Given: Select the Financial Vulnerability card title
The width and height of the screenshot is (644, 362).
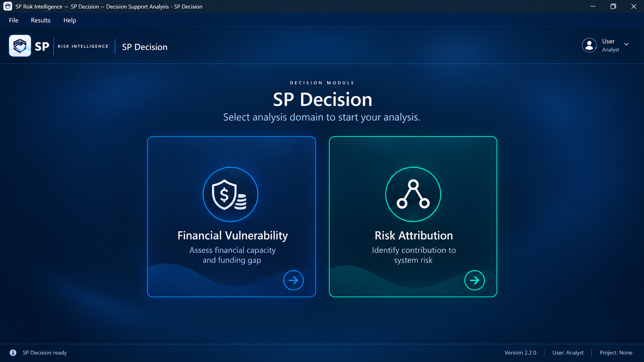Looking at the screenshot, I should pyautogui.click(x=233, y=235).
